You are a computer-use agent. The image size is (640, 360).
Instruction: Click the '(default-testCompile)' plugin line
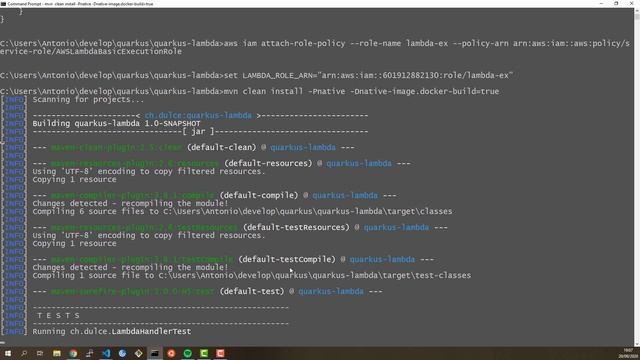(x=233, y=260)
